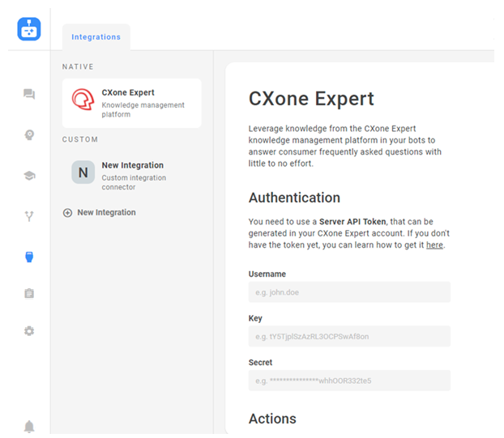Add a New Integration via plus button
504x438 pixels.
100,213
